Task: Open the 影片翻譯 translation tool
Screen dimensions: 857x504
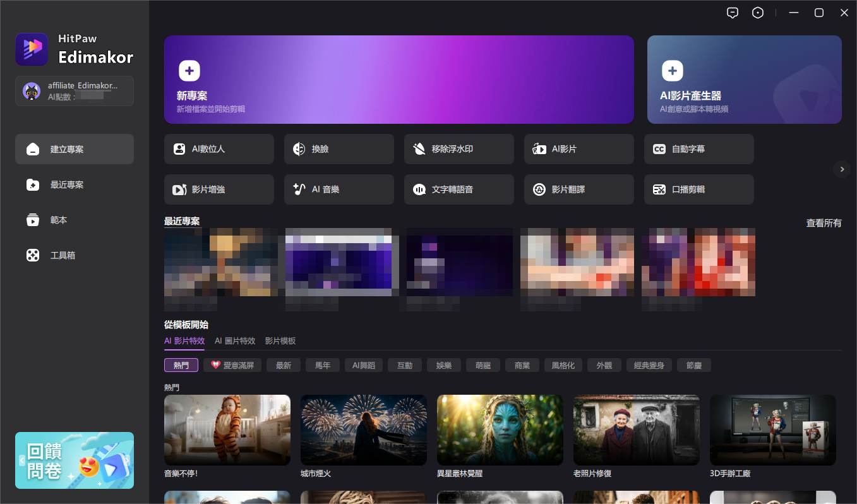Action: 578,189
